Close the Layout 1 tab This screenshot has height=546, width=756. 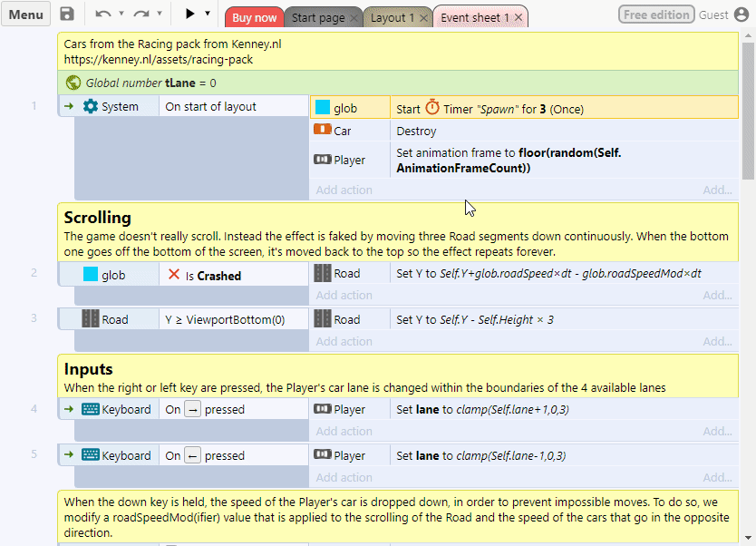click(x=423, y=18)
